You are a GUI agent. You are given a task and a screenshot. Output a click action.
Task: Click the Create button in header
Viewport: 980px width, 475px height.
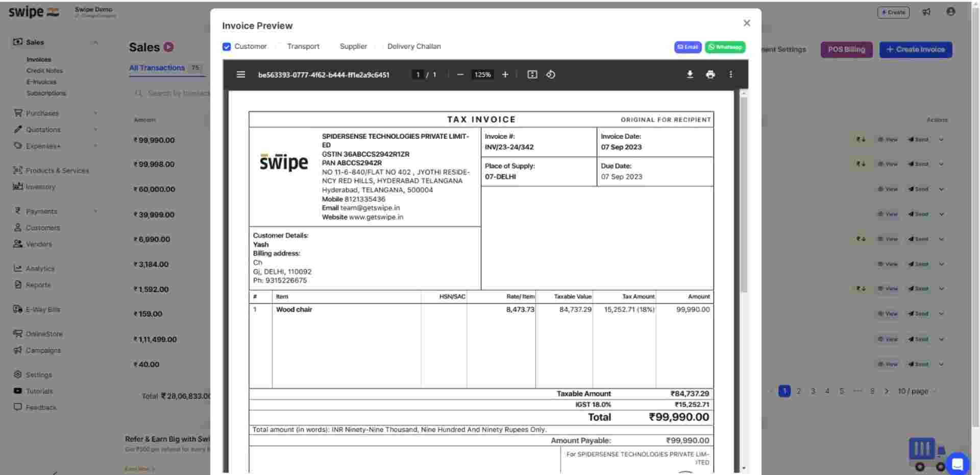tap(893, 12)
